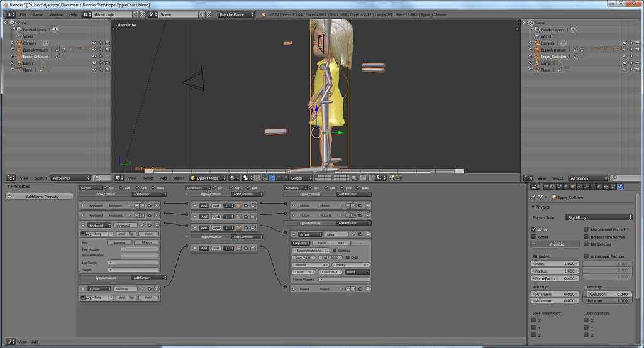Enable the Ghost checkbox

[533, 237]
